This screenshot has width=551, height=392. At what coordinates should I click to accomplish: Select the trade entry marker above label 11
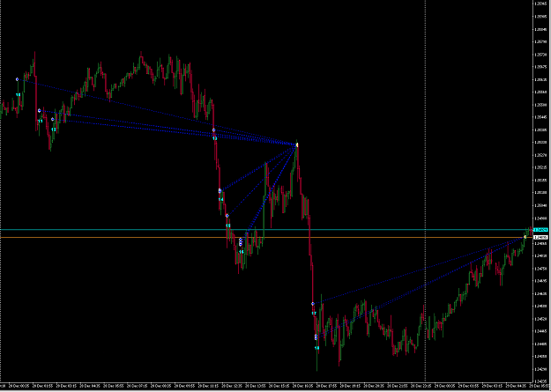tap(40, 111)
